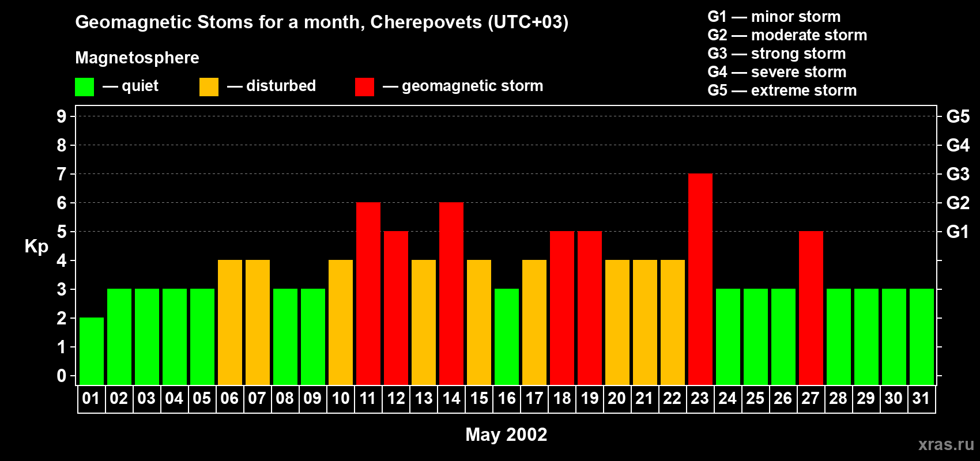
Task: Click the Kp axis value 0
Action: [x=62, y=376]
